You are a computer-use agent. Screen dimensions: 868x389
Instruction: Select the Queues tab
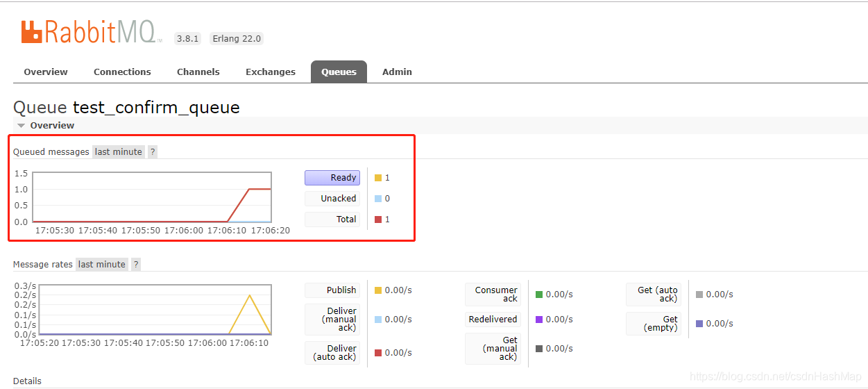[x=339, y=72]
